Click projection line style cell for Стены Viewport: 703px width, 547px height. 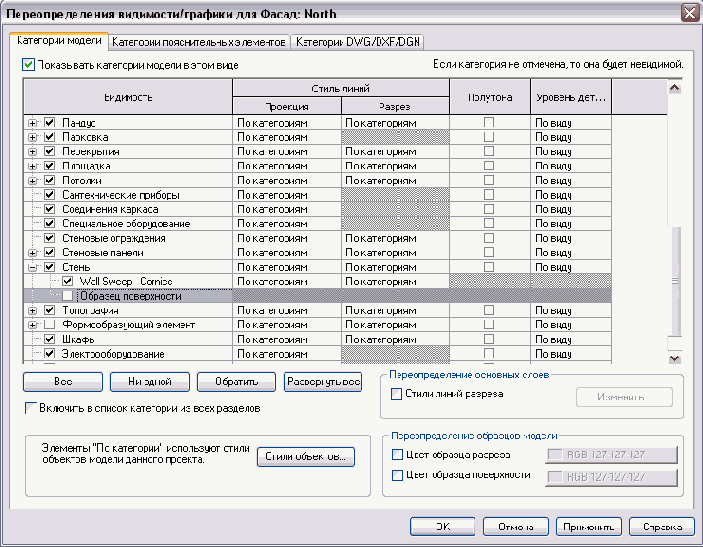(286, 267)
